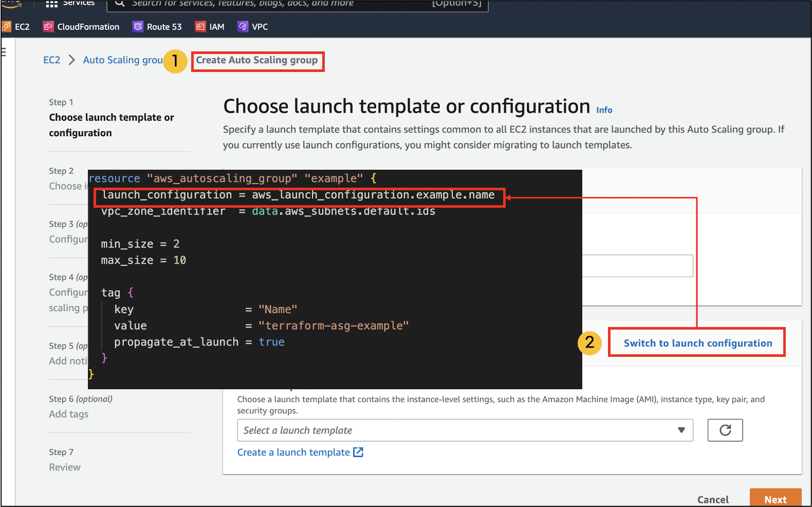Click the Route 53 shortcut icon

[x=138, y=27]
